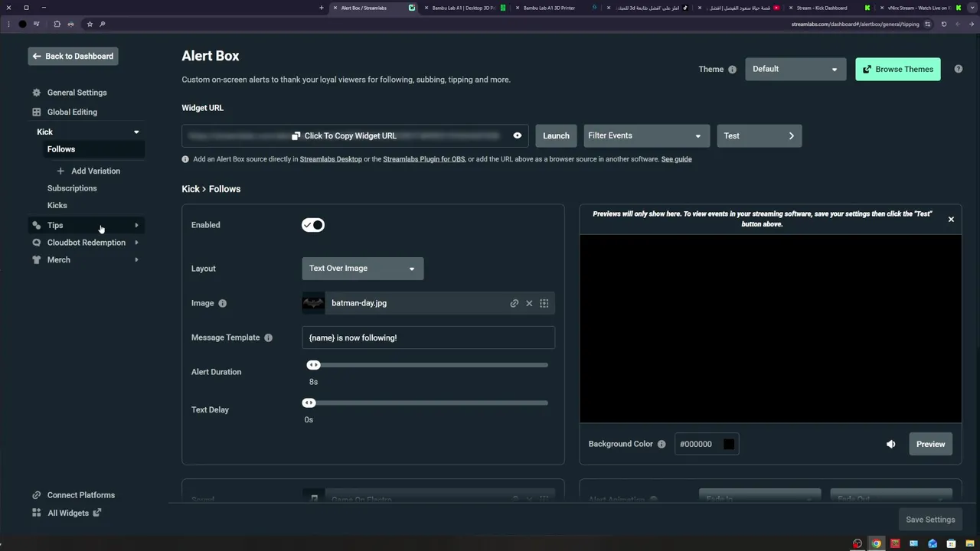The width and height of the screenshot is (980, 551).
Task: Collapse the Kick section in the sidebar
Action: click(x=136, y=132)
